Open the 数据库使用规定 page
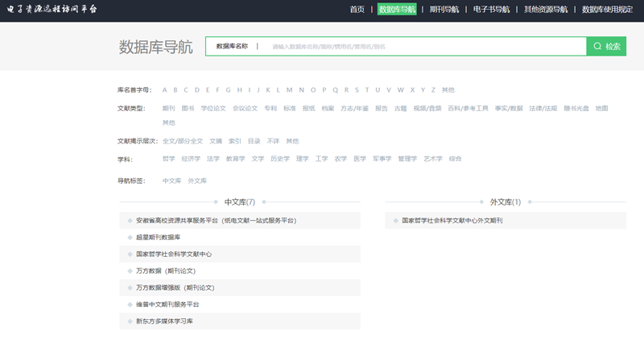The width and height of the screenshot is (644, 348). click(x=608, y=10)
